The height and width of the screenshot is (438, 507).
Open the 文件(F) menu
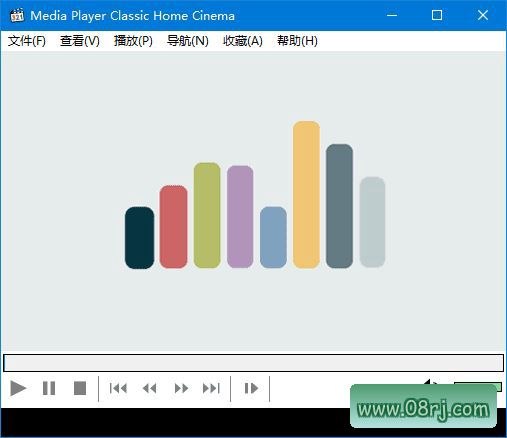tap(27, 41)
